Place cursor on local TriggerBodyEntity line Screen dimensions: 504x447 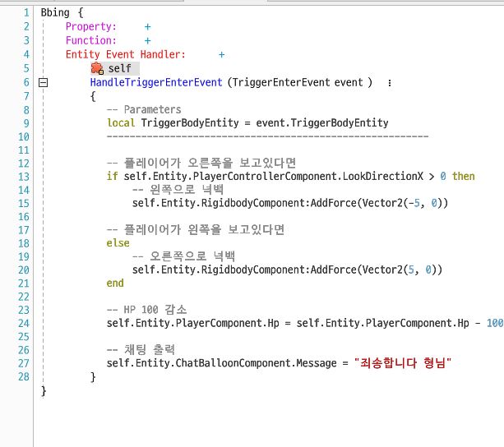pos(247,122)
